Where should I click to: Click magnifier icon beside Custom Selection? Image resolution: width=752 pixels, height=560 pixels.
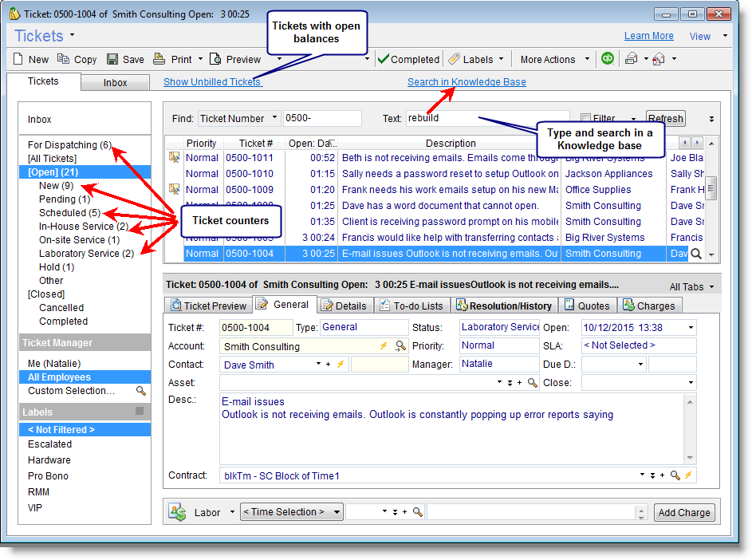tap(141, 391)
